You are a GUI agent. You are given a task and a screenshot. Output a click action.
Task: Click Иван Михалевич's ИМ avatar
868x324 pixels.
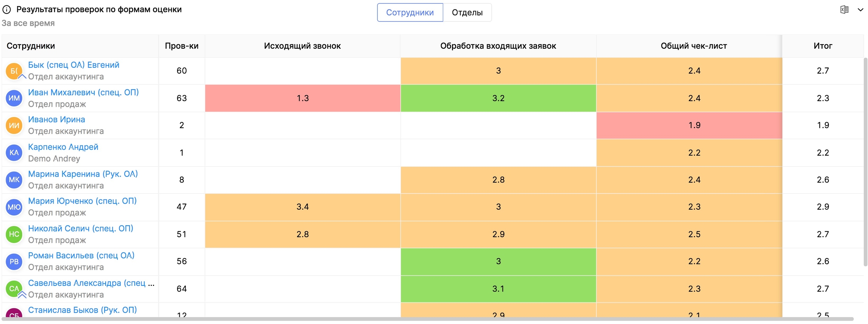(14, 98)
